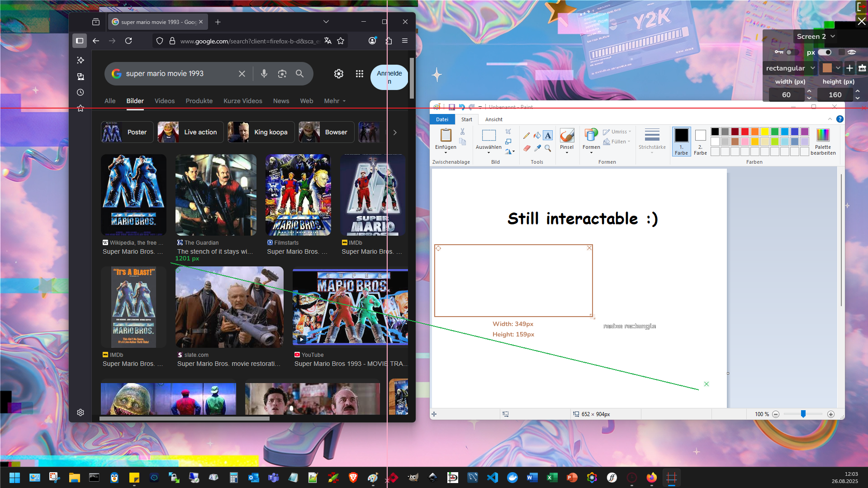List all tabs with Firefox chevron
868x488 pixels.
coord(326,22)
